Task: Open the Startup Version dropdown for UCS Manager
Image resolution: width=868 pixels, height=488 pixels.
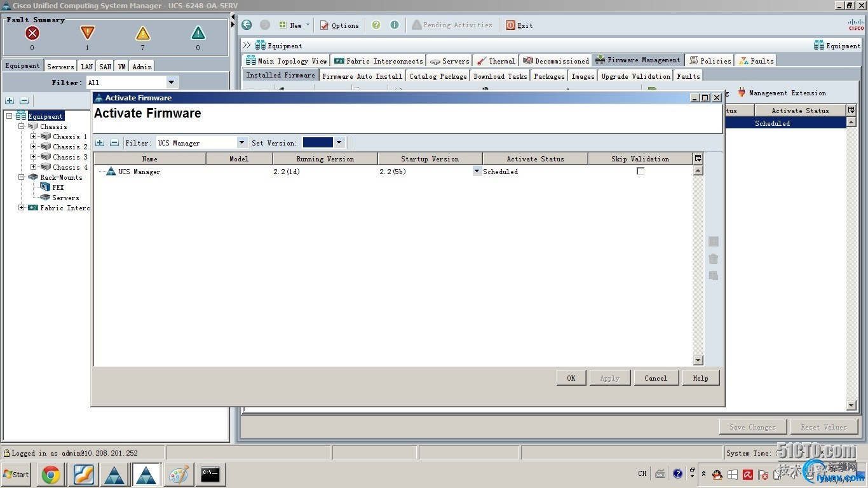Action: (x=477, y=171)
